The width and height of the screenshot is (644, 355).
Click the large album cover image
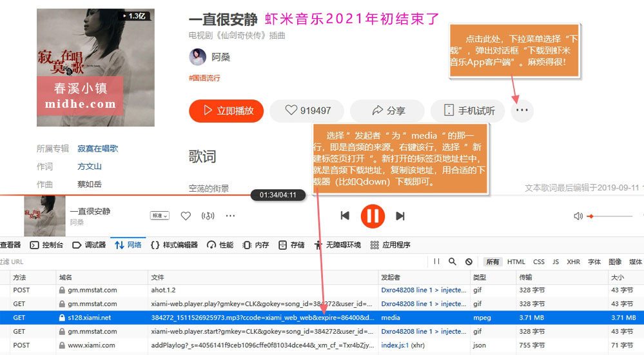(x=95, y=68)
